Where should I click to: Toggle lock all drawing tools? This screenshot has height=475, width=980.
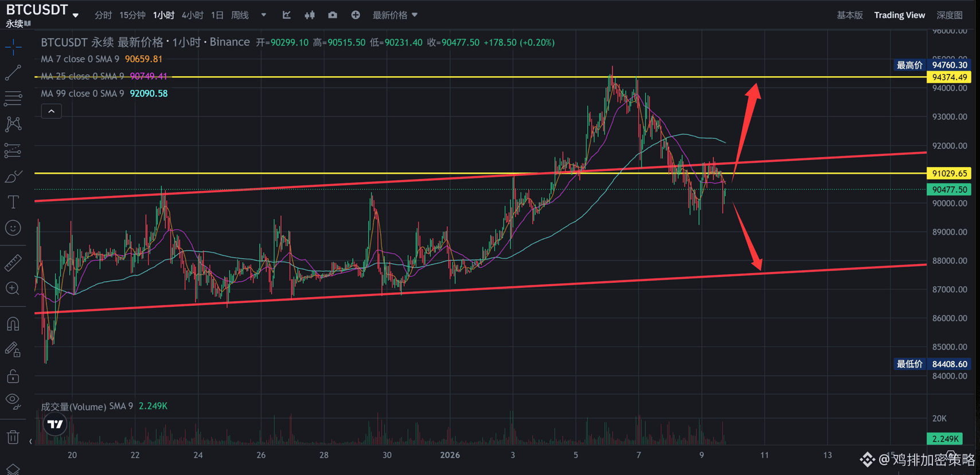click(13, 376)
